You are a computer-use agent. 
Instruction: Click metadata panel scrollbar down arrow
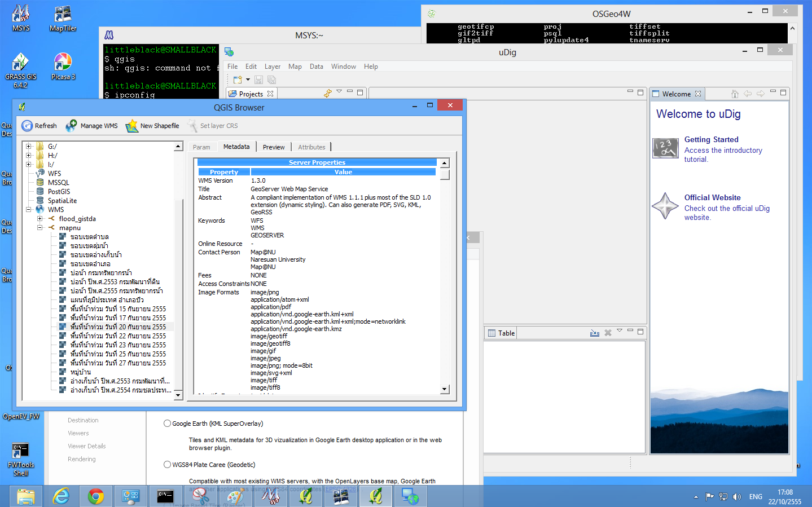pyautogui.click(x=445, y=389)
